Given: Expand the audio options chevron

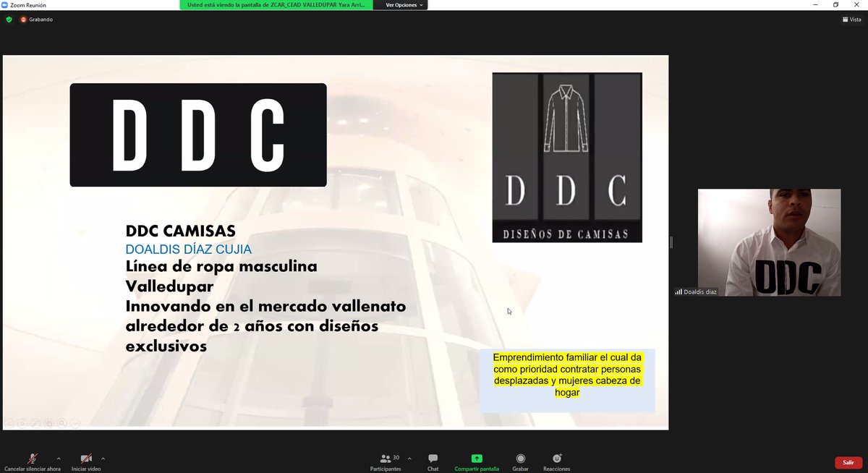Looking at the screenshot, I should [59, 459].
